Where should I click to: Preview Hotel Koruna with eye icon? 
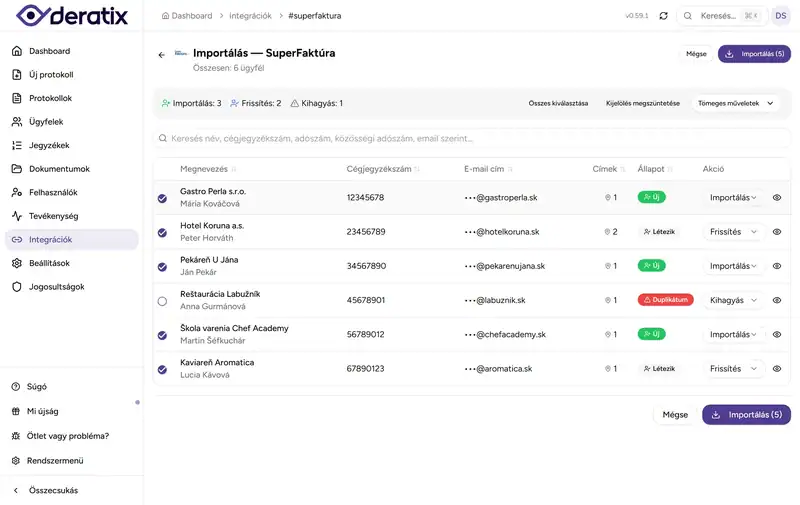click(x=777, y=232)
